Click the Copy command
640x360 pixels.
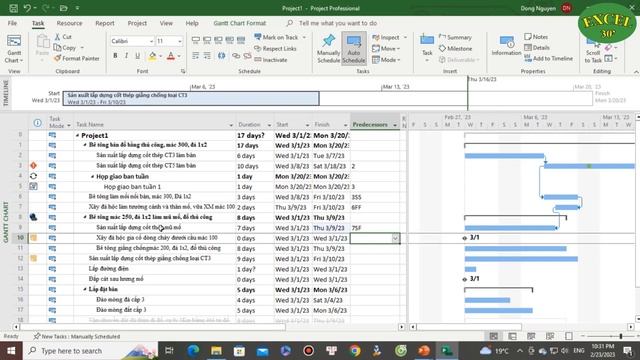68,48
